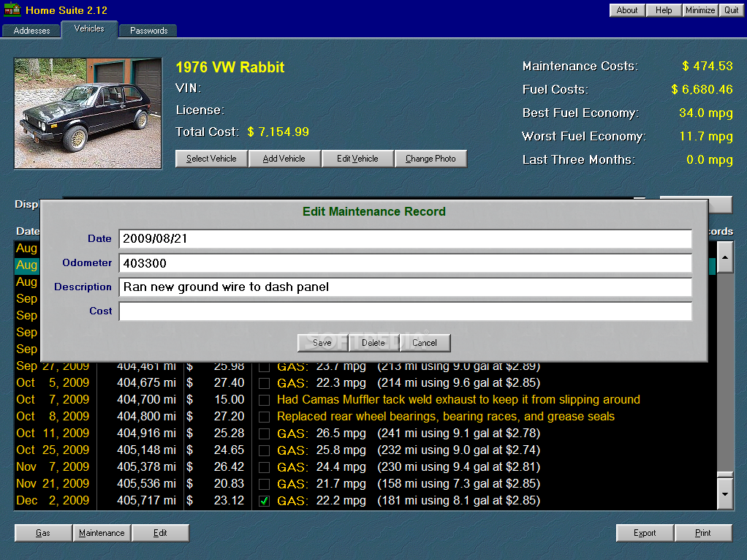Click scrollbar up arrow

point(724,257)
